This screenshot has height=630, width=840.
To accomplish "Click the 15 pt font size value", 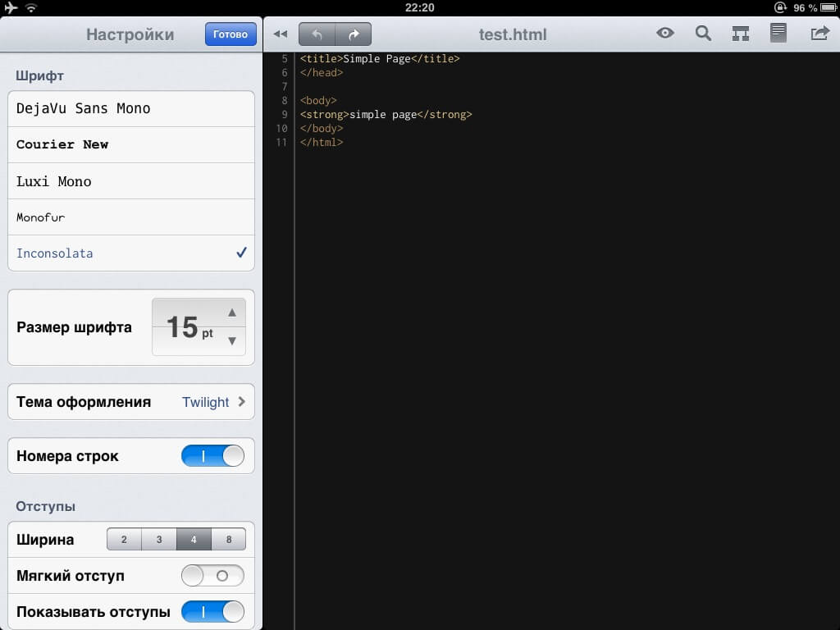I will click(x=189, y=326).
